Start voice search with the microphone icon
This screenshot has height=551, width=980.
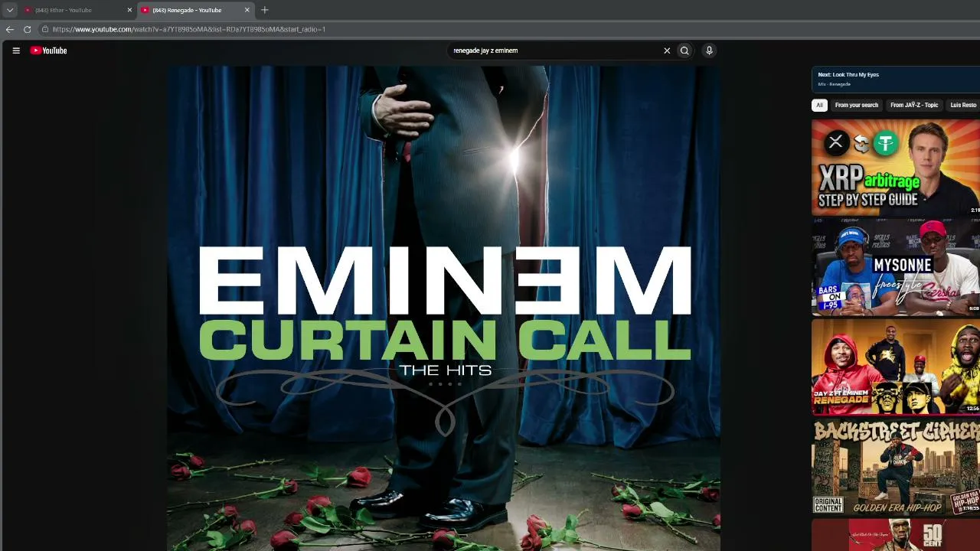point(709,51)
